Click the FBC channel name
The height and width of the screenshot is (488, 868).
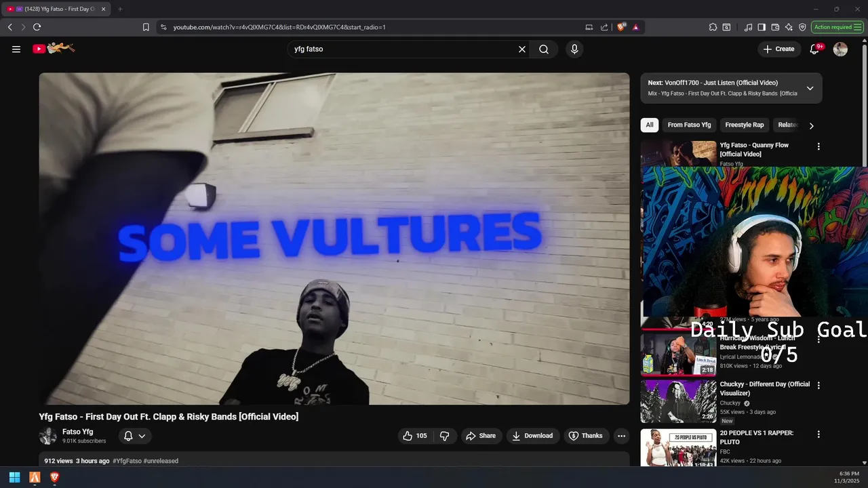(x=725, y=451)
